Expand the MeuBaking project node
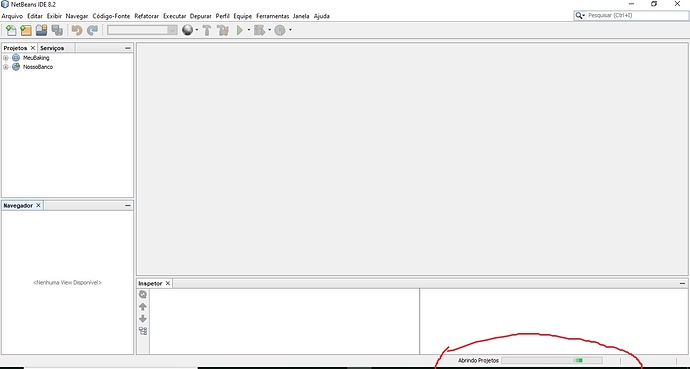690x369 pixels. 6,58
